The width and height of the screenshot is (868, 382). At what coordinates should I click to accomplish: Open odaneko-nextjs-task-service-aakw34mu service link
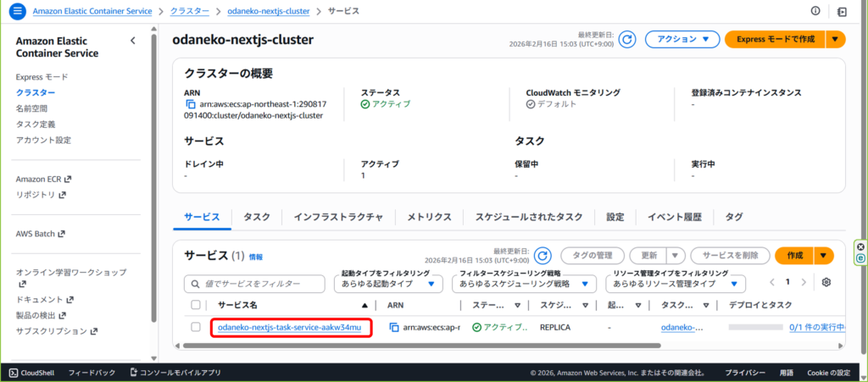pyautogui.click(x=290, y=327)
